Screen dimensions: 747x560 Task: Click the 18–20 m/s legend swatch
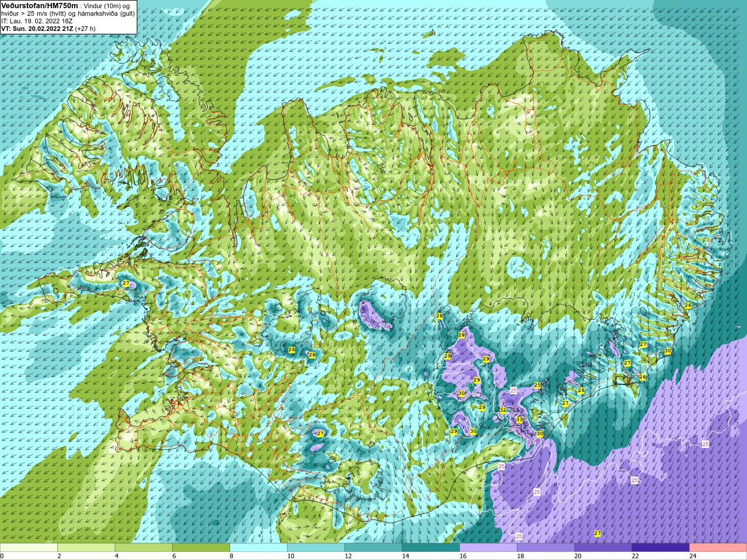click(x=546, y=548)
